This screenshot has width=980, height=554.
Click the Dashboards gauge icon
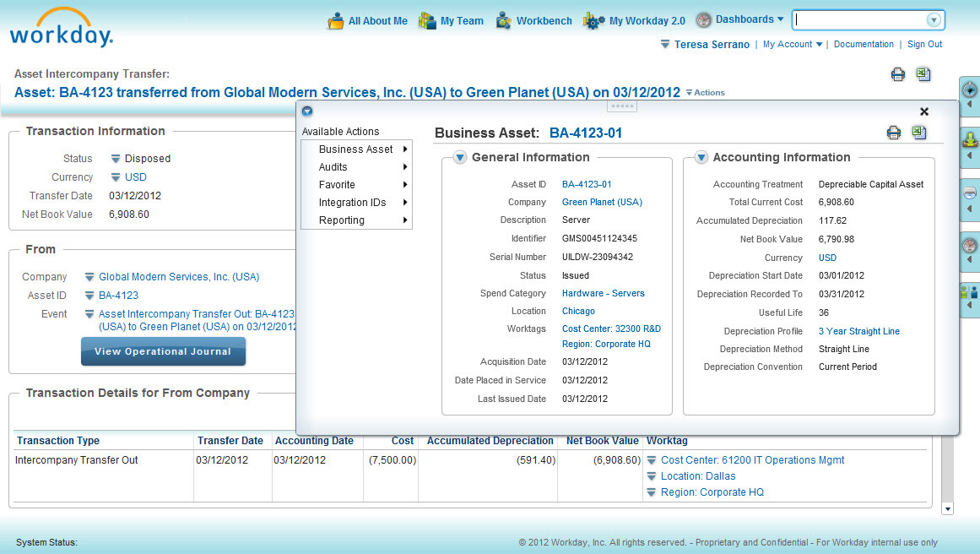pos(704,20)
